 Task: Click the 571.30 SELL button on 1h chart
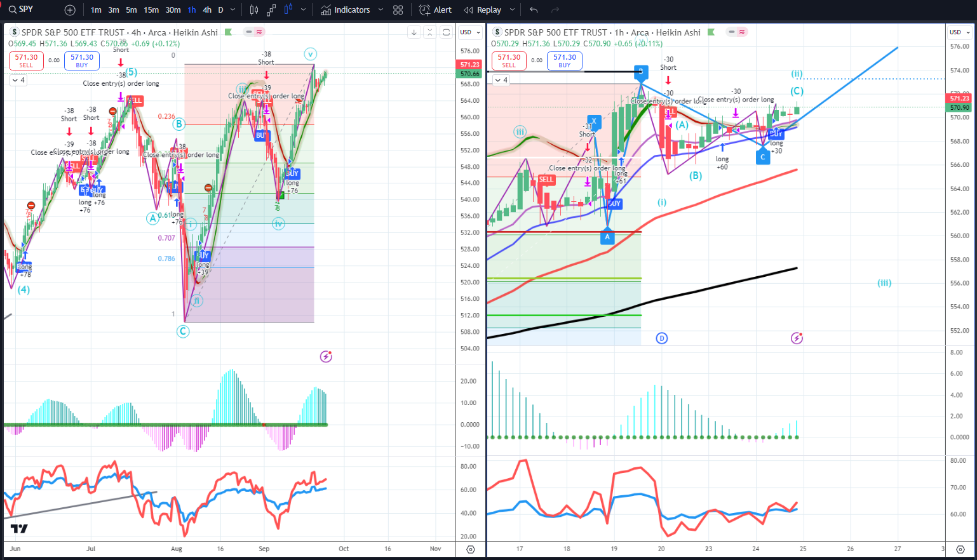point(509,60)
